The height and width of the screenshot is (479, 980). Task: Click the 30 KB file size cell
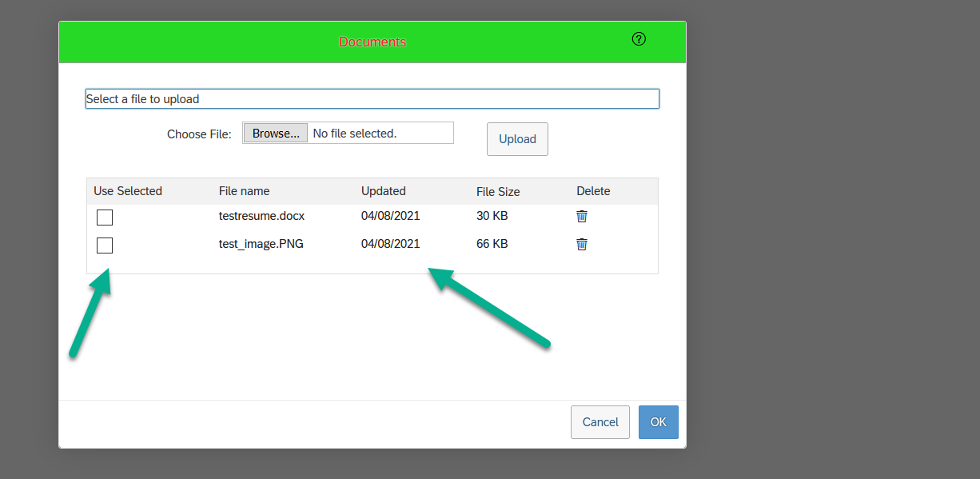pyautogui.click(x=492, y=216)
